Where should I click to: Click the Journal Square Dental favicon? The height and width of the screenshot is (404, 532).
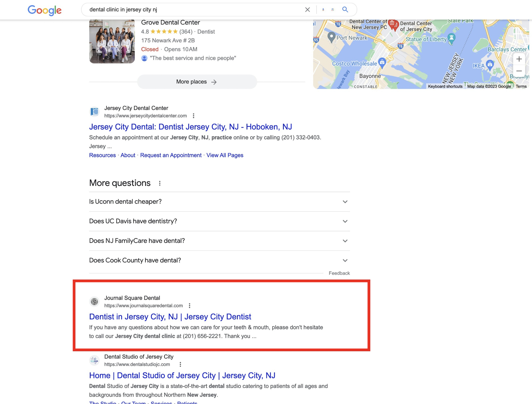(x=94, y=302)
